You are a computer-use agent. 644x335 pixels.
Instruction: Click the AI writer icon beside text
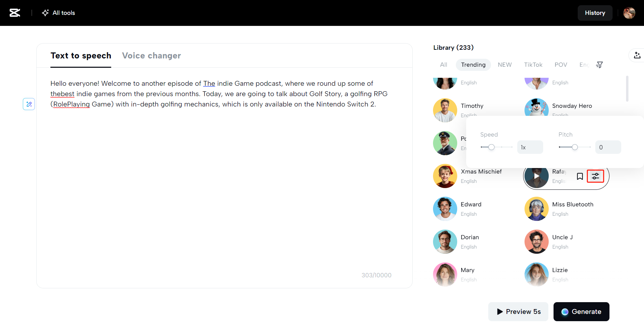tap(29, 104)
